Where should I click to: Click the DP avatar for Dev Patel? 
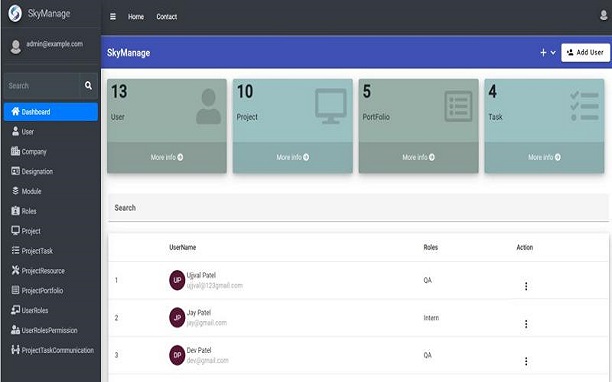(177, 355)
